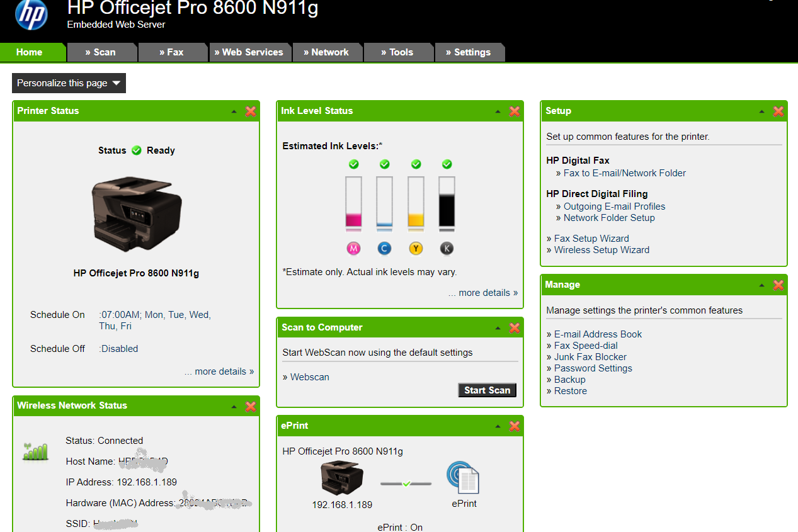Open more details in Ink Level Status
798x532 pixels.
point(483,293)
